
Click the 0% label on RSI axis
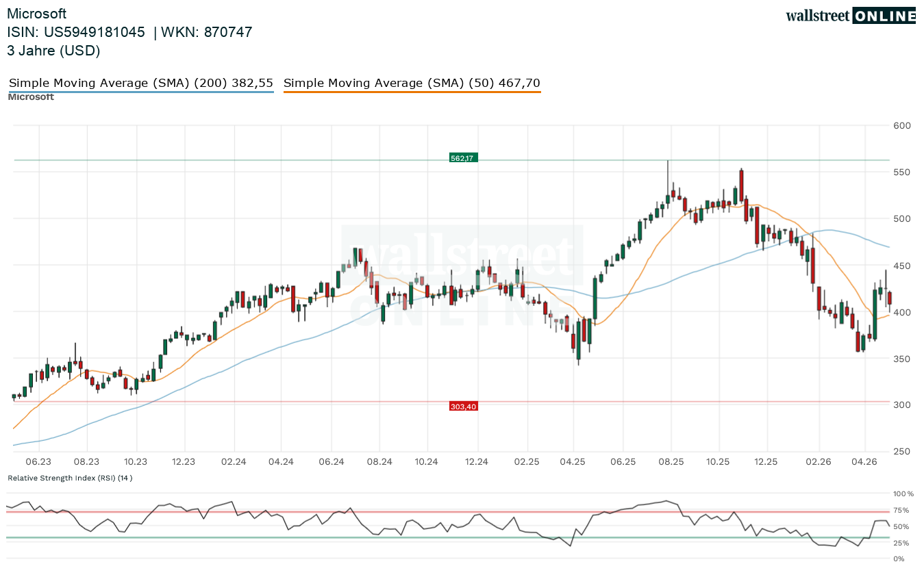pyautogui.click(x=900, y=559)
